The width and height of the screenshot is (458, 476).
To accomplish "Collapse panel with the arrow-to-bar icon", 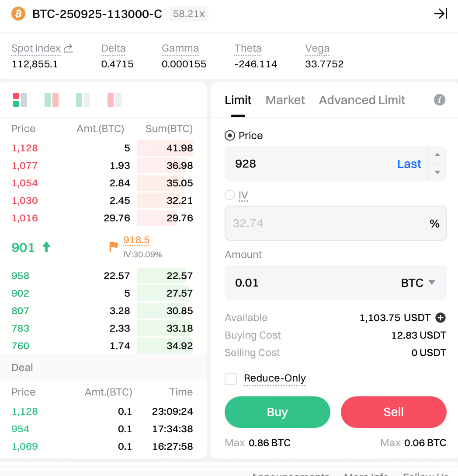I will point(441,14).
